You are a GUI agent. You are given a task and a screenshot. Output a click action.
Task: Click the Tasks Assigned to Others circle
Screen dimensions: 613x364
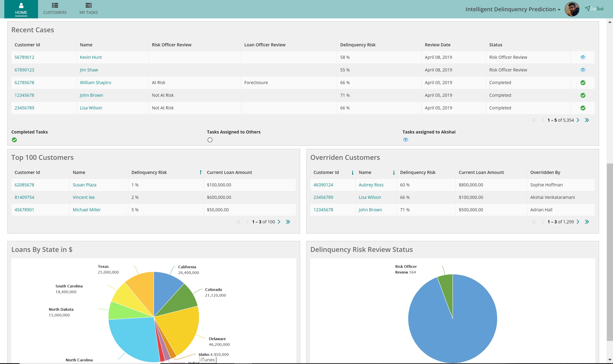[210, 140]
